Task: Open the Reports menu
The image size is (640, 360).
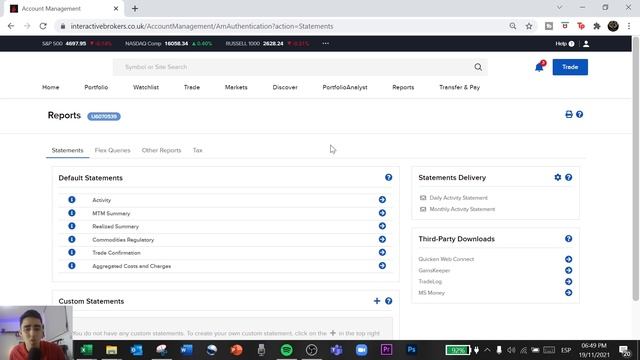Action: pos(403,87)
